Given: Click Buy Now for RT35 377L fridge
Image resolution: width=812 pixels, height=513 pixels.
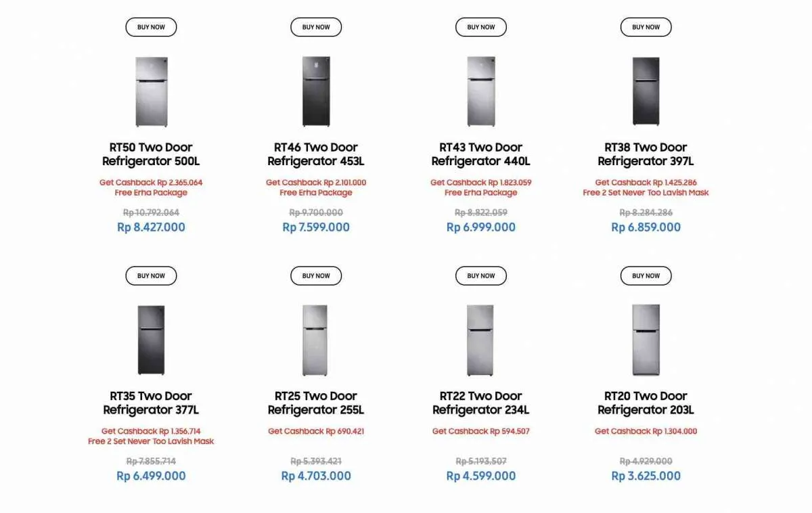Looking at the screenshot, I should 151,275.
